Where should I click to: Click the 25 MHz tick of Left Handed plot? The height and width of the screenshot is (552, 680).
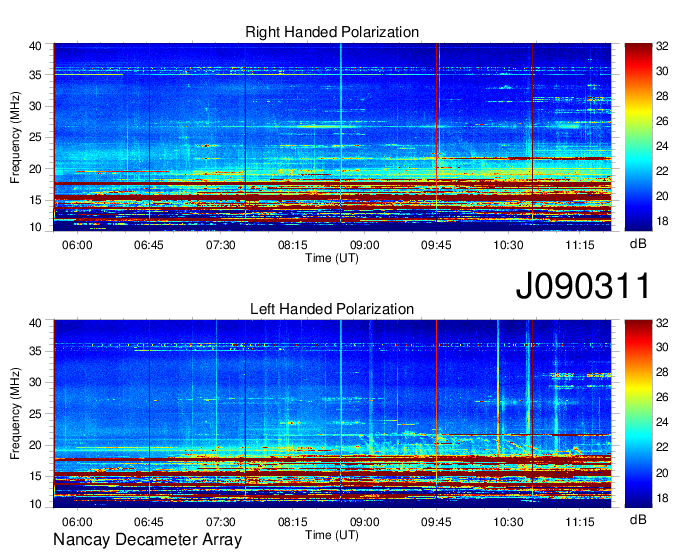coord(35,414)
